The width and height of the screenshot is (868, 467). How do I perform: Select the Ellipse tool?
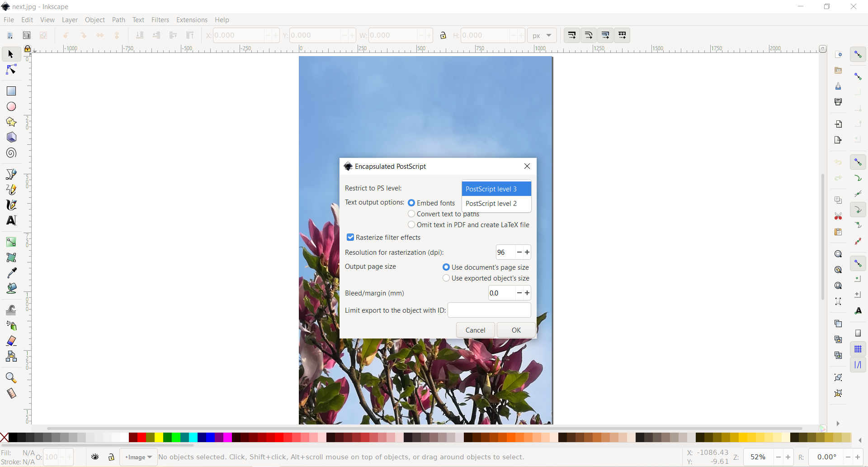click(11, 107)
